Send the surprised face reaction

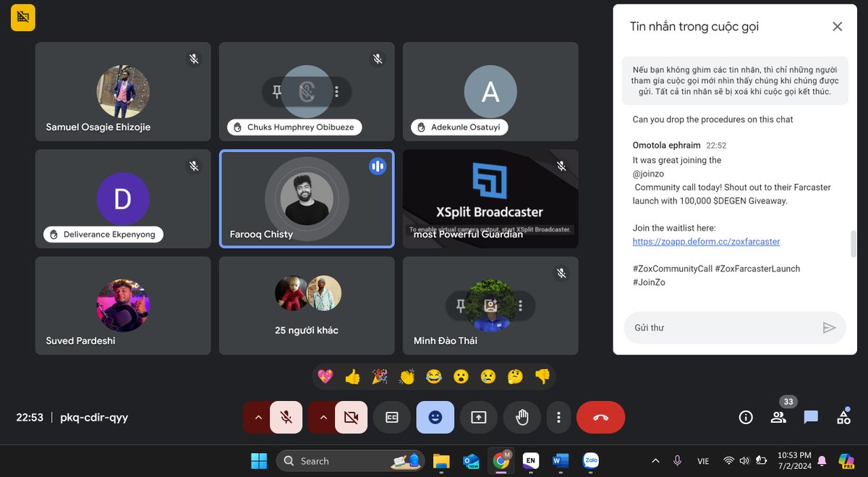[x=461, y=376]
